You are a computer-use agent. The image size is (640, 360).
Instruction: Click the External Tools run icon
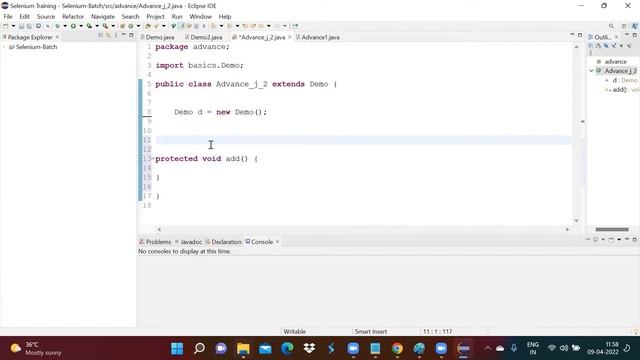point(105,26)
